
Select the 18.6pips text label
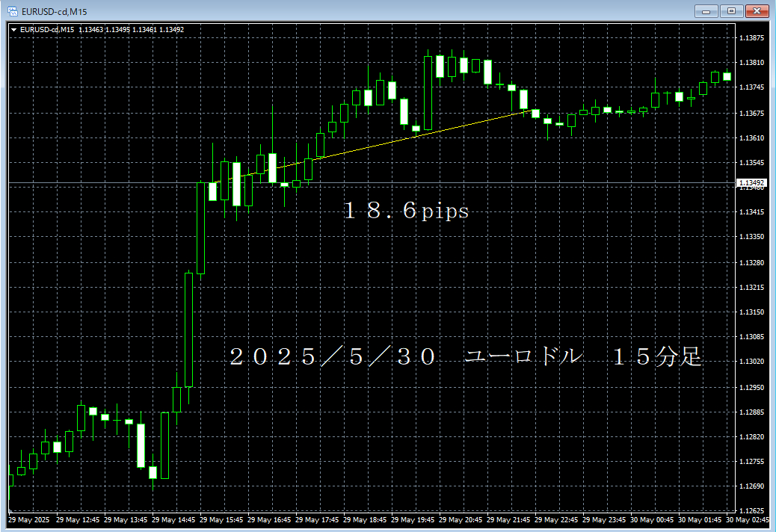click(406, 212)
